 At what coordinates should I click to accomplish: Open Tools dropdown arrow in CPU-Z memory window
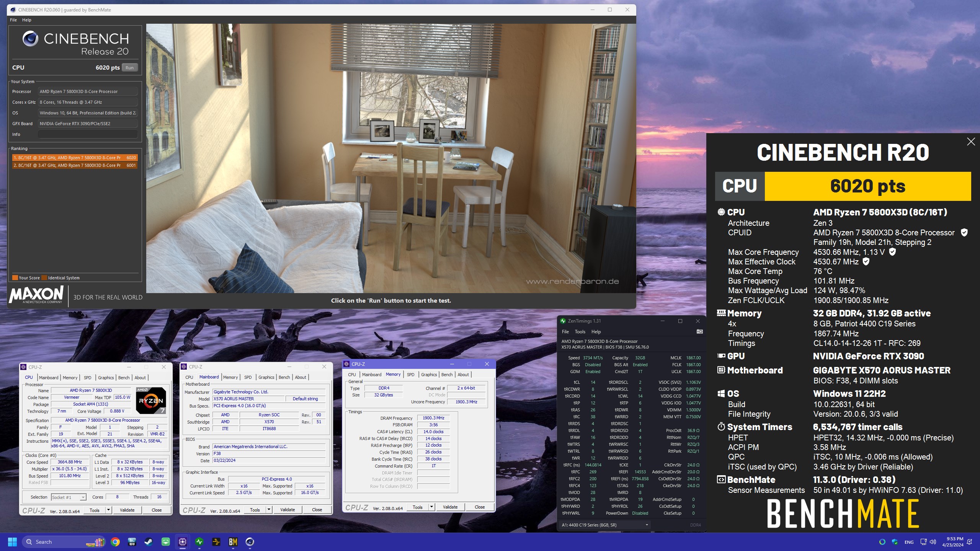[x=431, y=507]
